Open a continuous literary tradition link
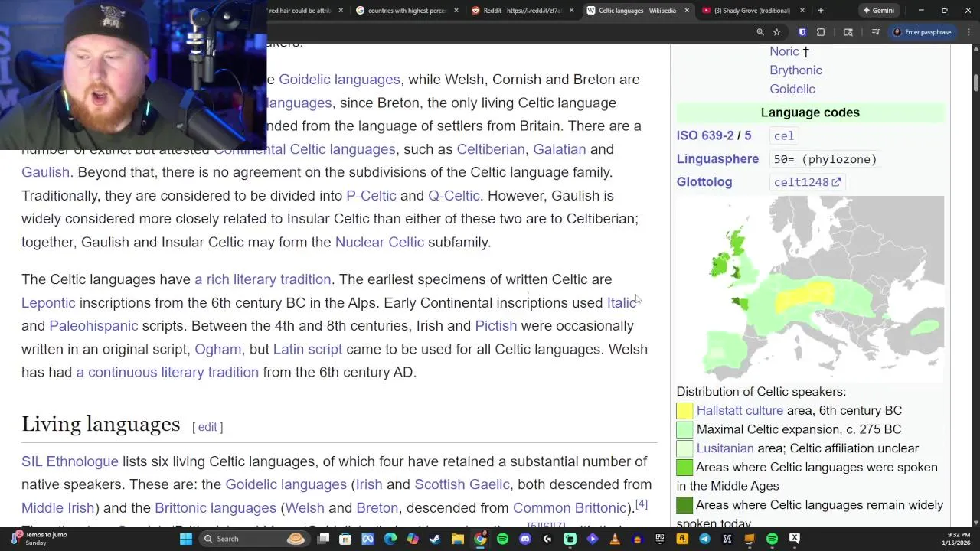980x551 pixels. click(168, 372)
